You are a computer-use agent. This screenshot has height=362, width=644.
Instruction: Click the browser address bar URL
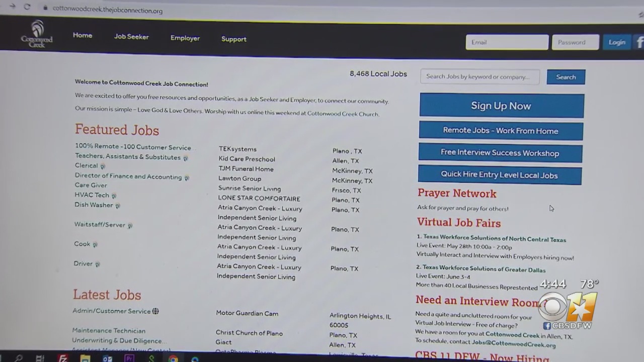(108, 10)
